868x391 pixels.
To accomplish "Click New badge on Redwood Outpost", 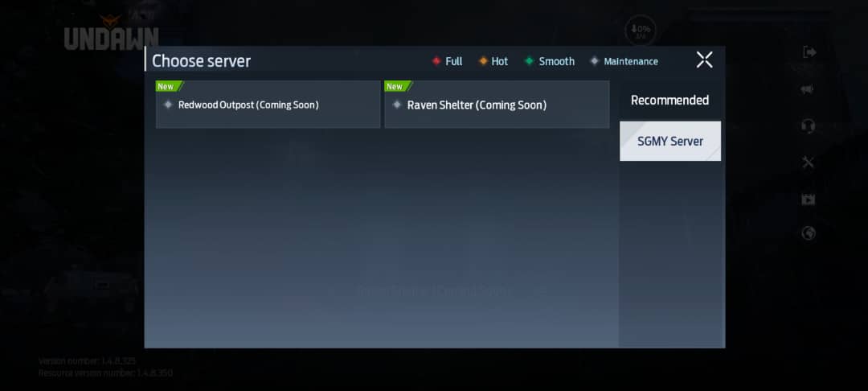I will pos(166,87).
